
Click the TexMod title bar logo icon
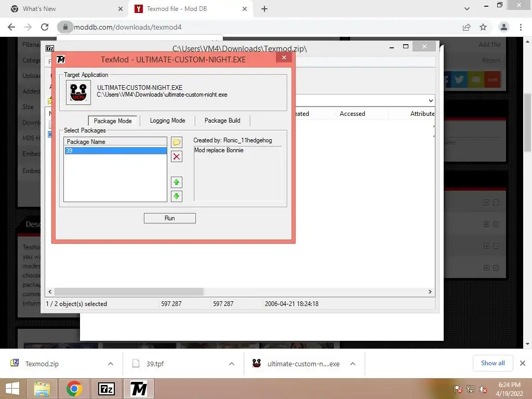pos(61,59)
